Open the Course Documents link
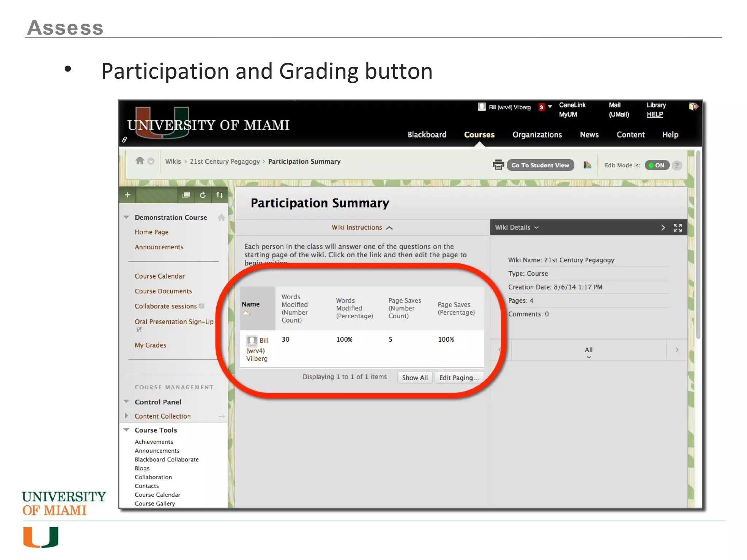The image size is (747, 560). (x=163, y=291)
